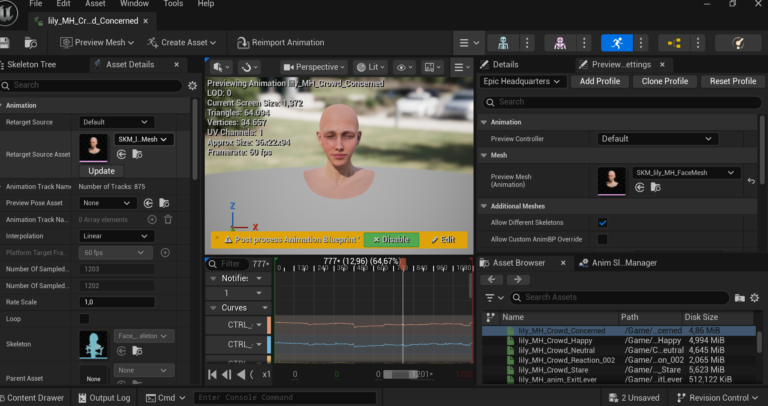Open the Asset menu
The image size is (768, 406).
pyautogui.click(x=95, y=4)
